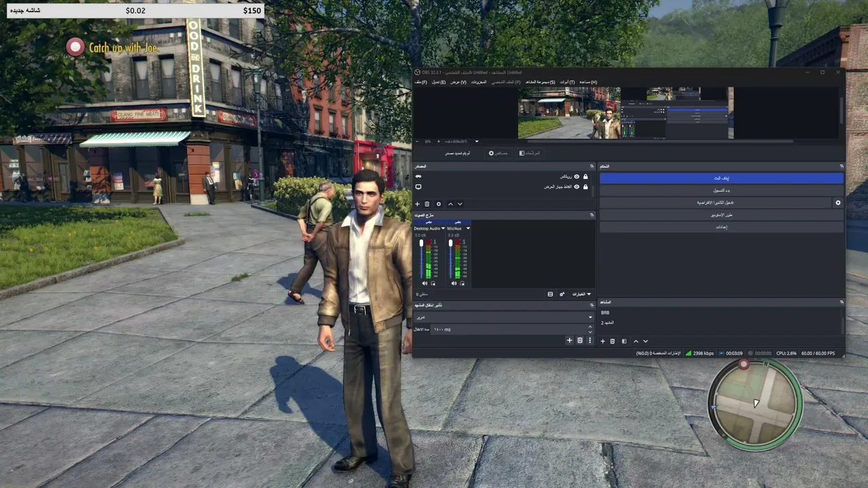Pop out the Scenes dock
The width and height of the screenshot is (868, 488).
pos(842,302)
